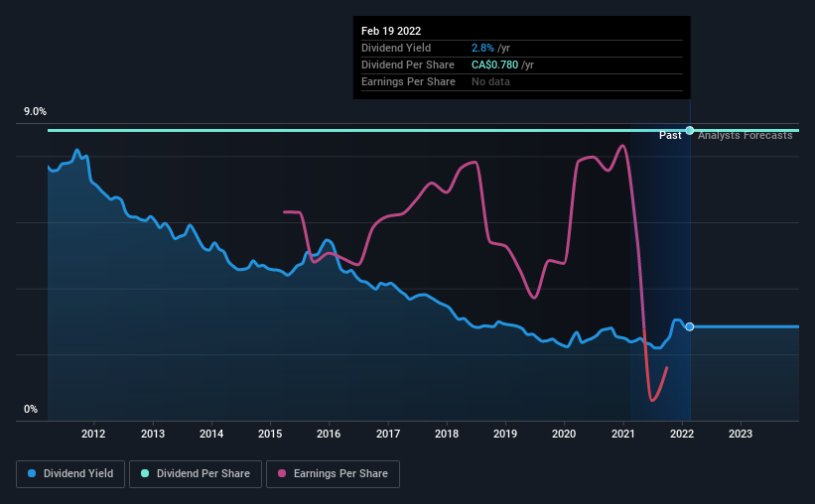This screenshot has width=815, height=504.
Task: Click the pink Earnings Per Share legend dot
Action: pos(282,473)
